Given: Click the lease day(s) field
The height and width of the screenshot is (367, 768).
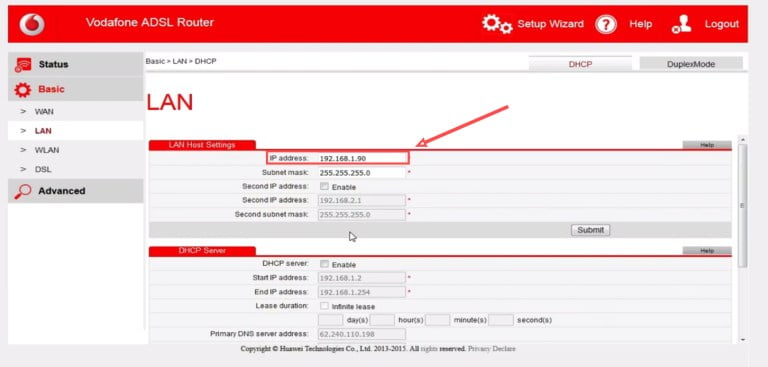Looking at the screenshot, I should (x=331, y=320).
